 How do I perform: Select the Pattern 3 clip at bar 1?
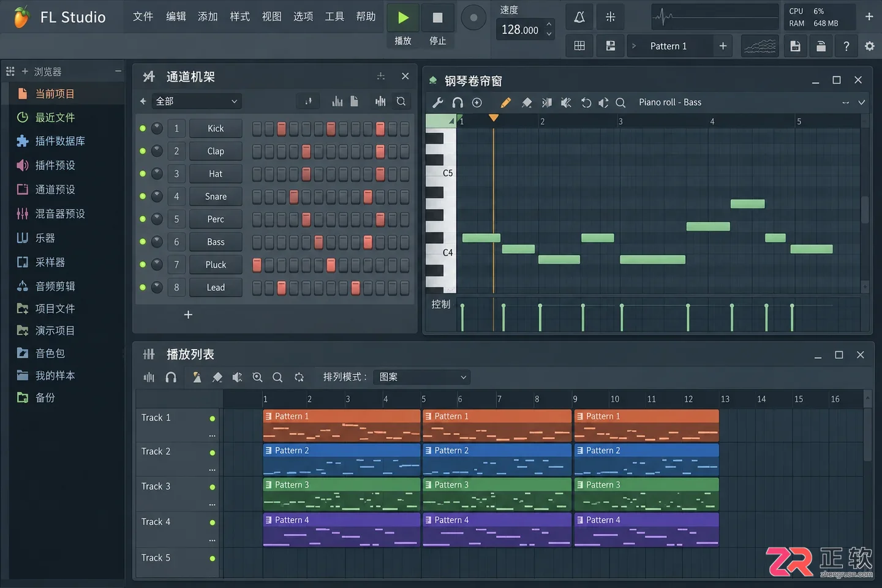coord(342,494)
